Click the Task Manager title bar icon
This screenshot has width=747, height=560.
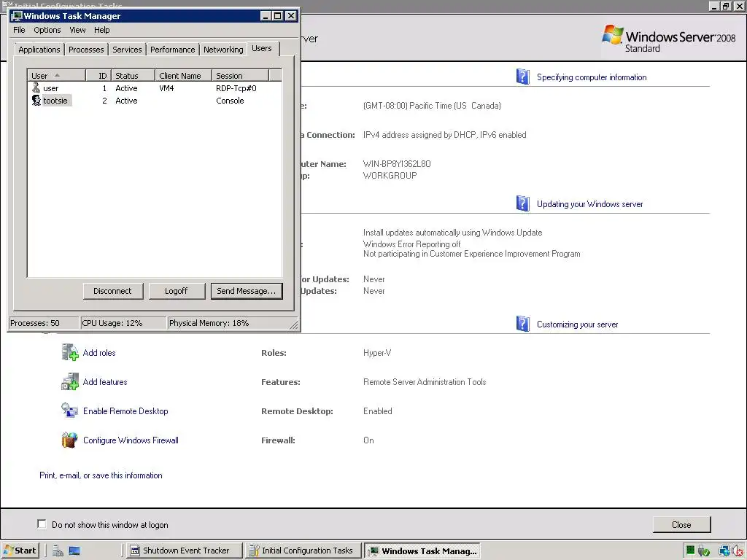(18, 16)
